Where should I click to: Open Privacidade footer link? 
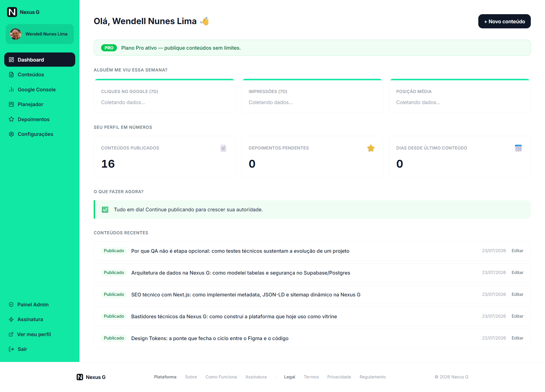tap(339, 377)
